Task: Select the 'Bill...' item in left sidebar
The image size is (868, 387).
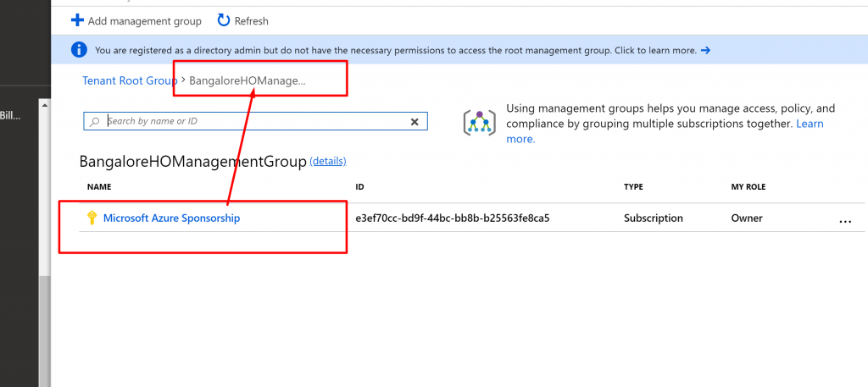Action: (10, 115)
